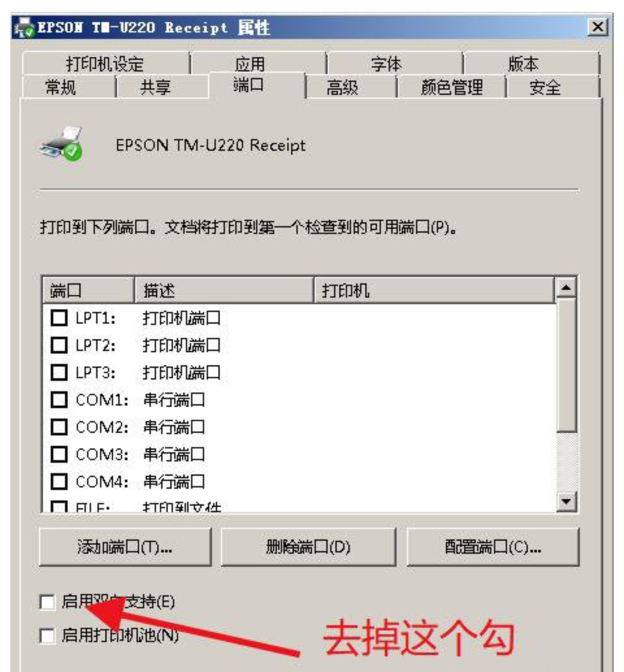The height and width of the screenshot is (672, 624).
Task: Enable the 启用打印机池(N) checkbox
Action: (47, 636)
